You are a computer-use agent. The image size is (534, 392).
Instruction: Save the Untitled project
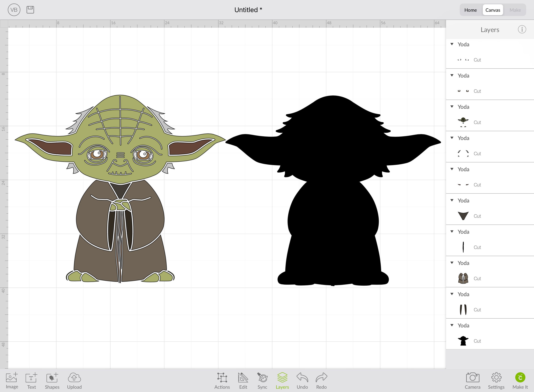pyautogui.click(x=30, y=10)
